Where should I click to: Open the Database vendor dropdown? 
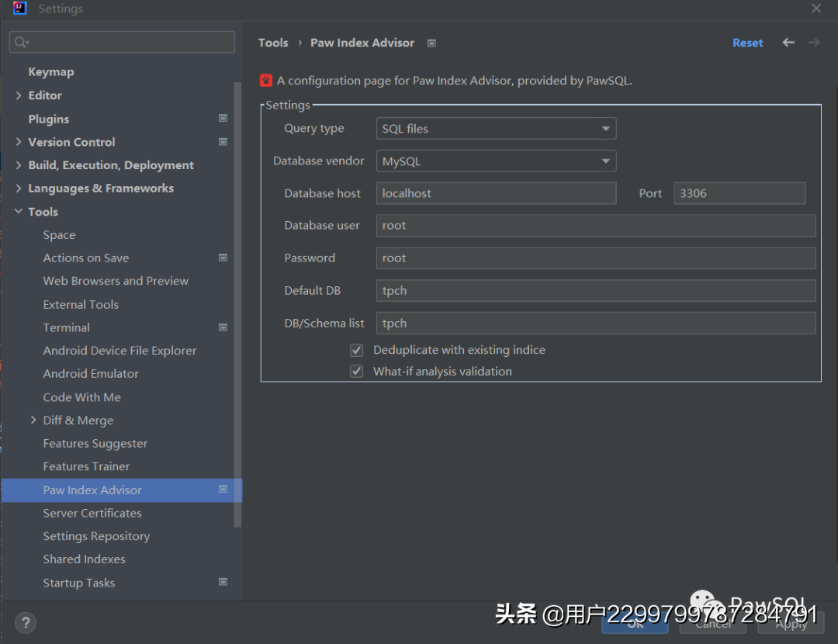pos(496,161)
